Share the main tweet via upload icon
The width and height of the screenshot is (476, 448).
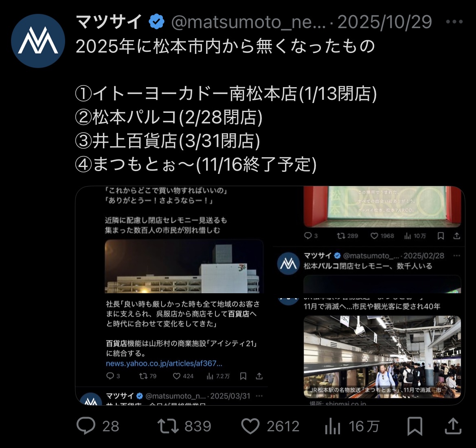(453, 426)
